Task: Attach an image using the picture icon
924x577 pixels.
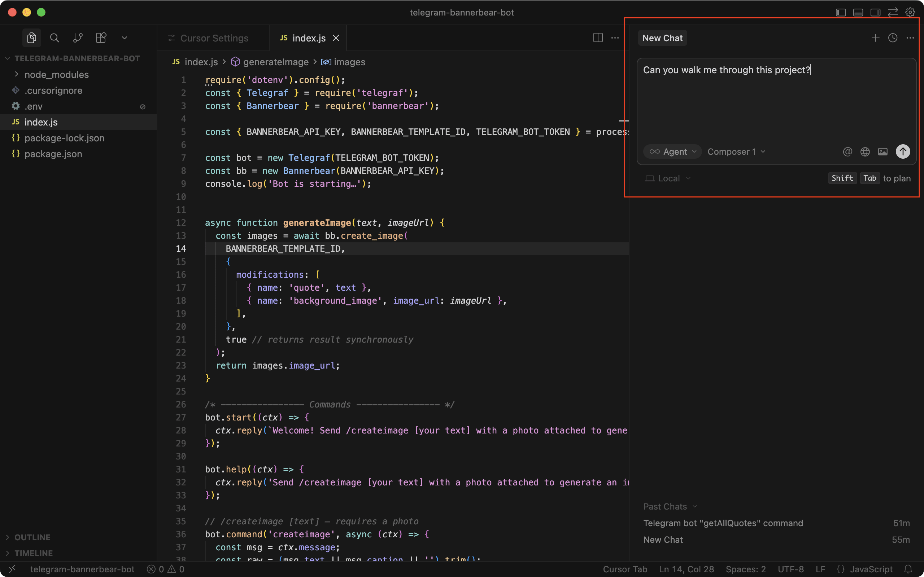Action: [883, 151]
